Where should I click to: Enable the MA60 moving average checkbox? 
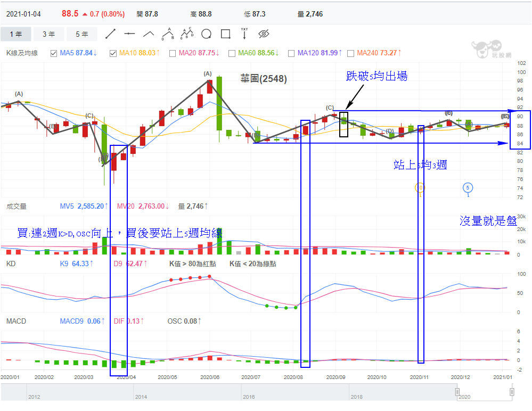pyautogui.click(x=232, y=53)
